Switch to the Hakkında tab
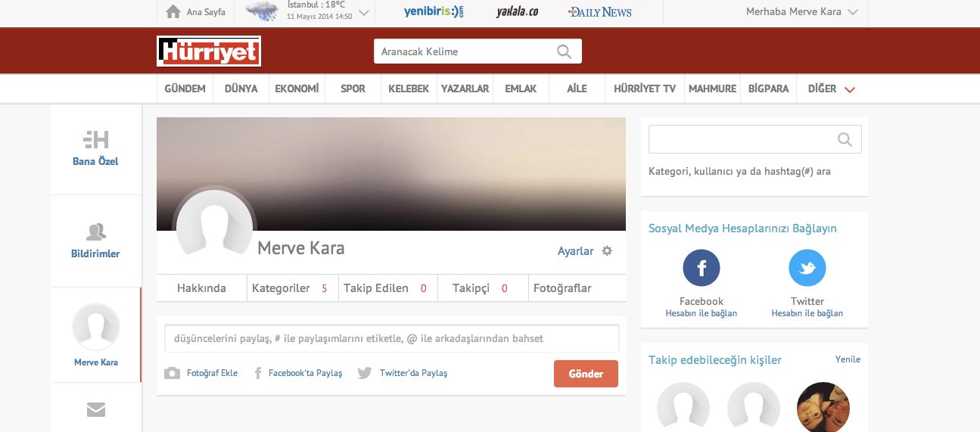This screenshot has width=980, height=432. click(x=201, y=288)
